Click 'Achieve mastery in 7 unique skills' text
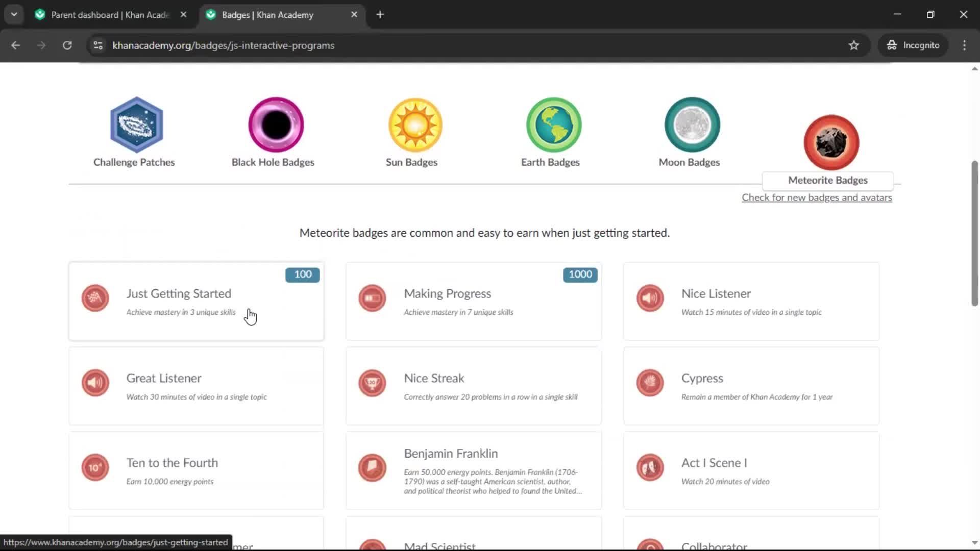Image resolution: width=980 pixels, height=551 pixels. tap(458, 312)
